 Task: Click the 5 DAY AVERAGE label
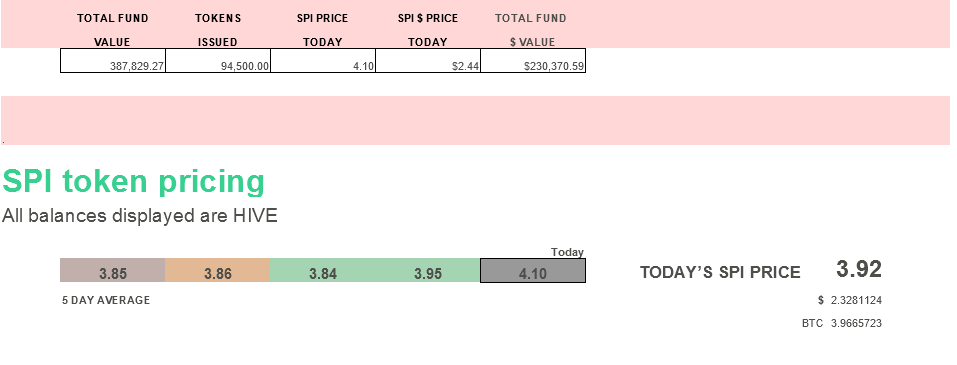106,300
